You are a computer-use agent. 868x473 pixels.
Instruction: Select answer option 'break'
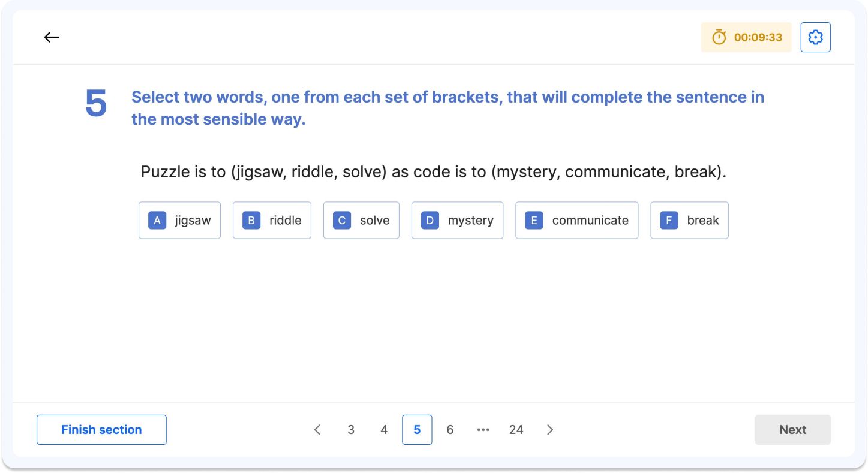point(689,220)
